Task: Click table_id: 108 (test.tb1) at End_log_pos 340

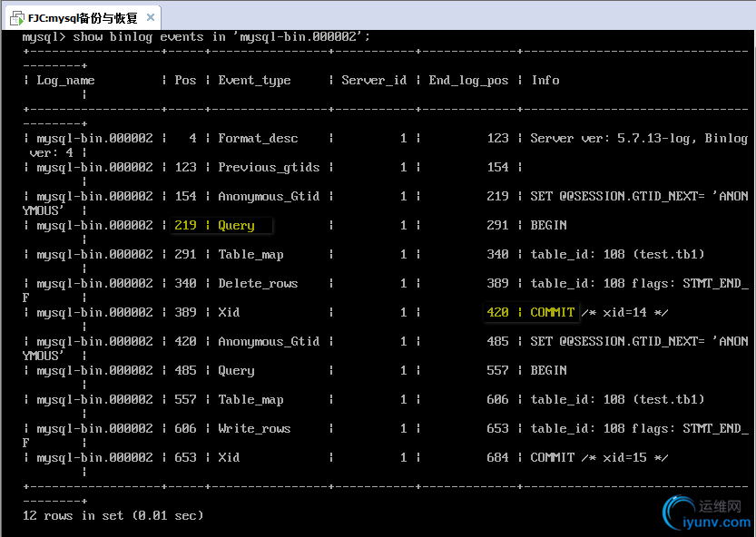Action: tap(618, 255)
